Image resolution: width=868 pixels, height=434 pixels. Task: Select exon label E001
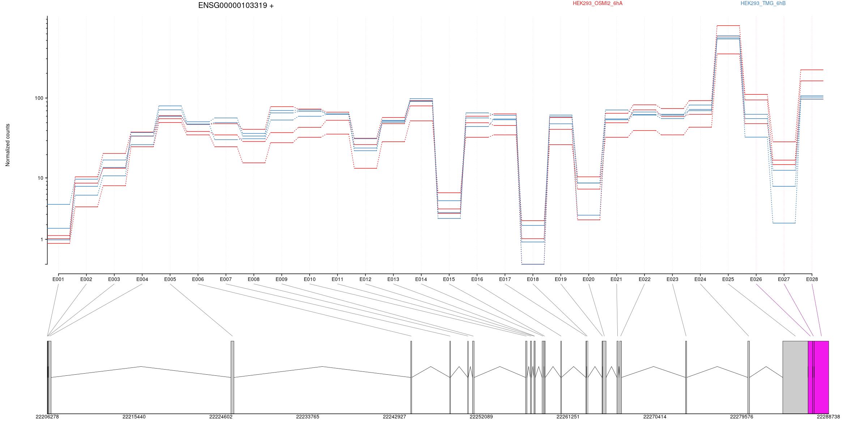click(58, 279)
